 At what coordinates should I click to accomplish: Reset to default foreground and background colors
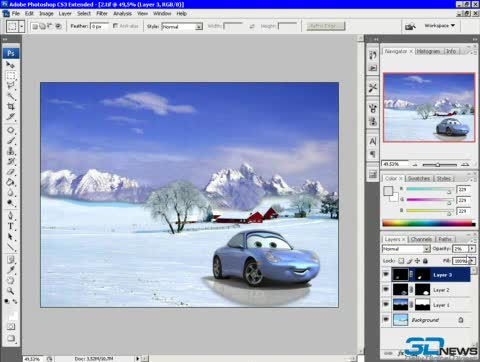(x=7, y=301)
